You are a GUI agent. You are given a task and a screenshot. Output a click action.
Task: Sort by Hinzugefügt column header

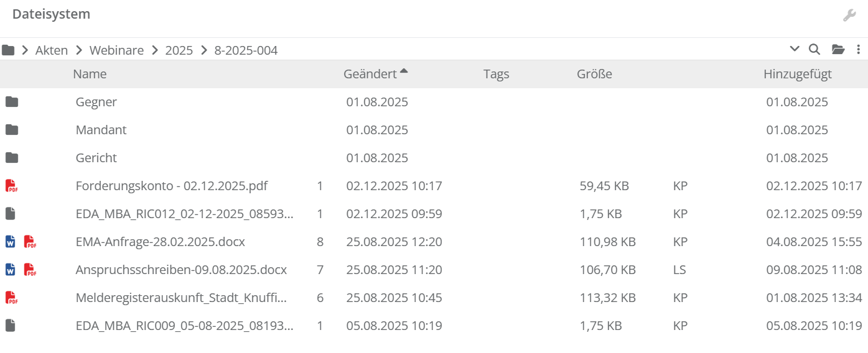[x=797, y=74]
